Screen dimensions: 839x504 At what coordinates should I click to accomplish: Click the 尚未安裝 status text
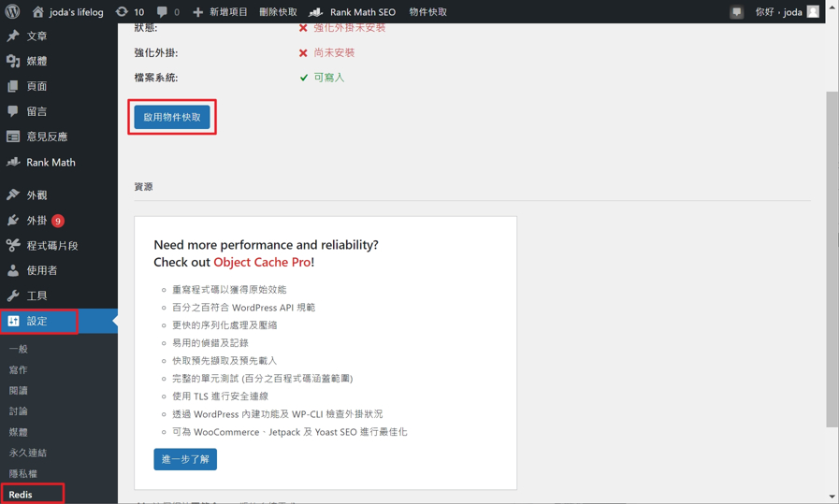[335, 52]
